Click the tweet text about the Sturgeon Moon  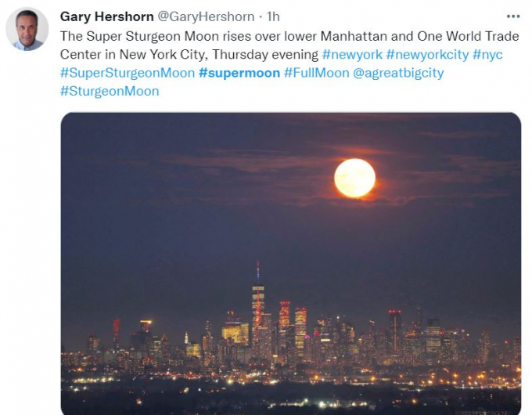pyautogui.click(x=289, y=45)
